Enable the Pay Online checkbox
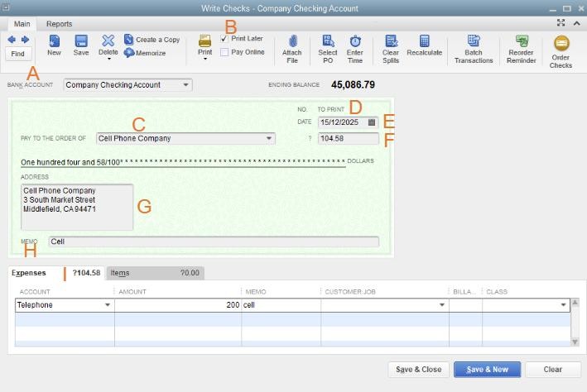This screenshot has height=392, width=587. coord(224,52)
